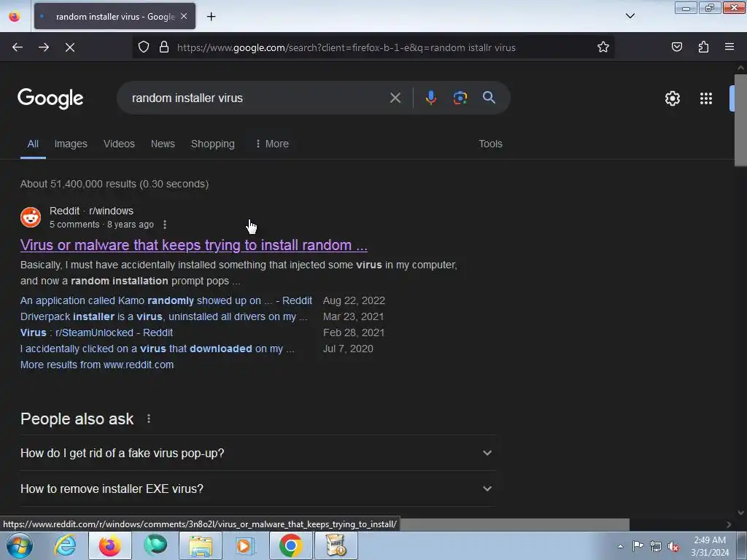747x560 pixels.
Task: Go to the Google logo homepage
Action: click(x=50, y=98)
